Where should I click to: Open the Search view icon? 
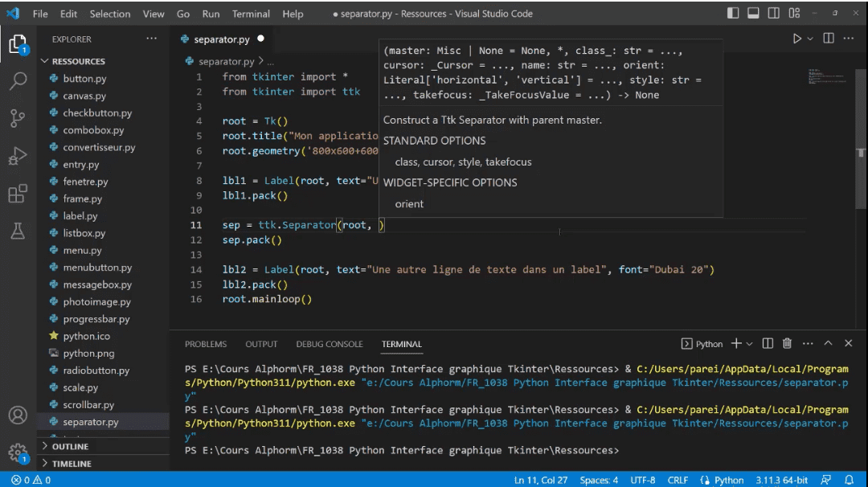[x=18, y=80]
